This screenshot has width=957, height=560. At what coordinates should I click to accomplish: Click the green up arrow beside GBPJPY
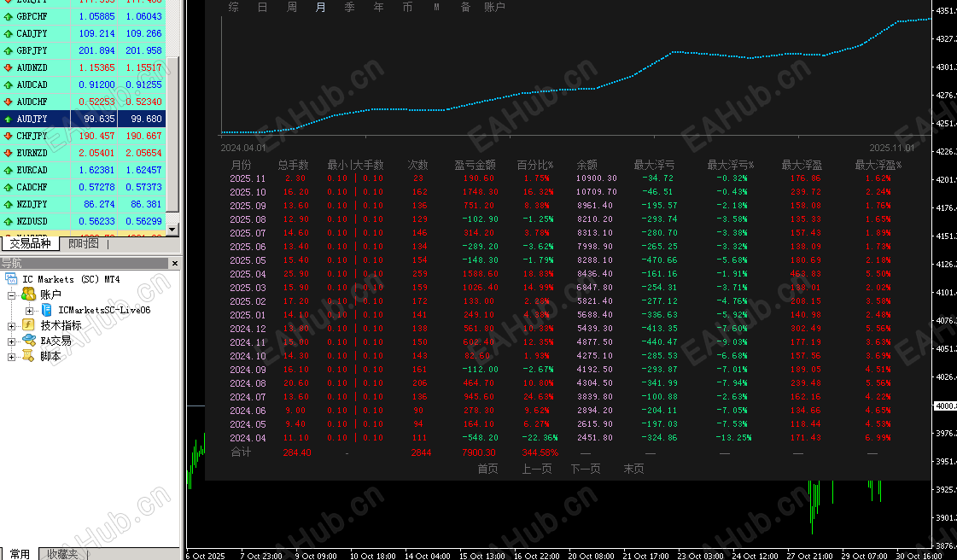pos(8,50)
